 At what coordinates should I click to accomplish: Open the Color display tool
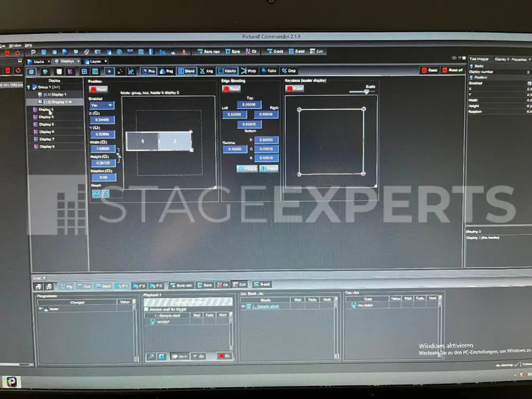click(x=269, y=71)
